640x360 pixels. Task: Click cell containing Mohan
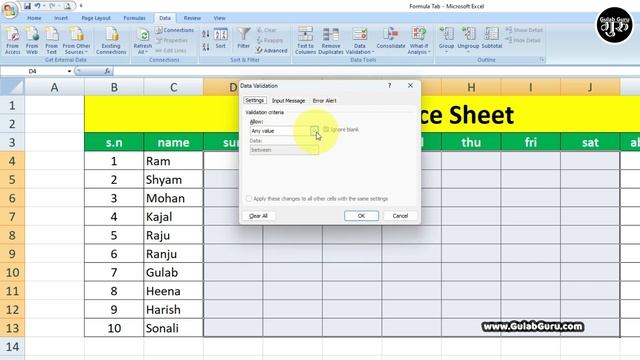coord(173,198)
